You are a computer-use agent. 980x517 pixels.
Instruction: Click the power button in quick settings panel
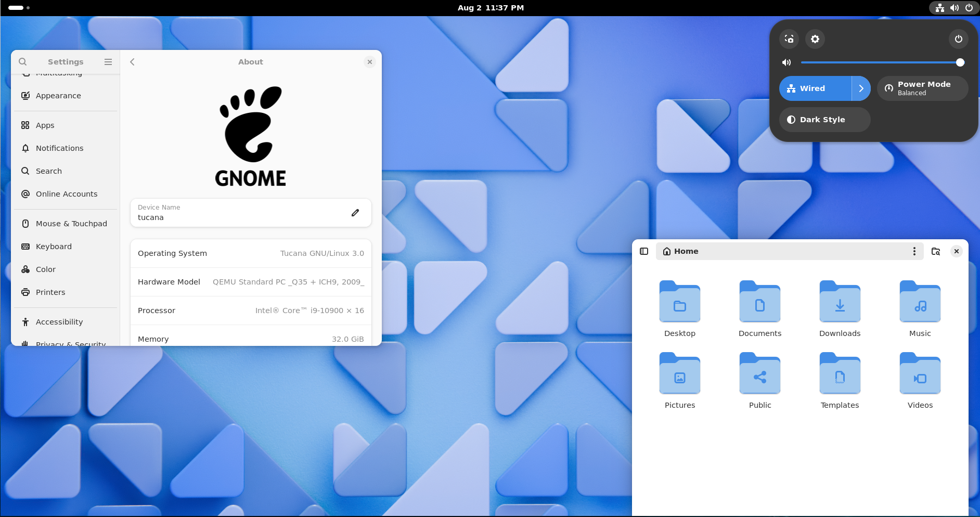coord(958,39)
